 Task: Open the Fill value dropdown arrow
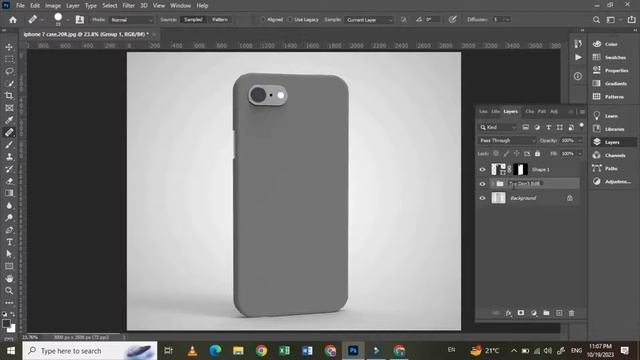click(x=580, y=154)
